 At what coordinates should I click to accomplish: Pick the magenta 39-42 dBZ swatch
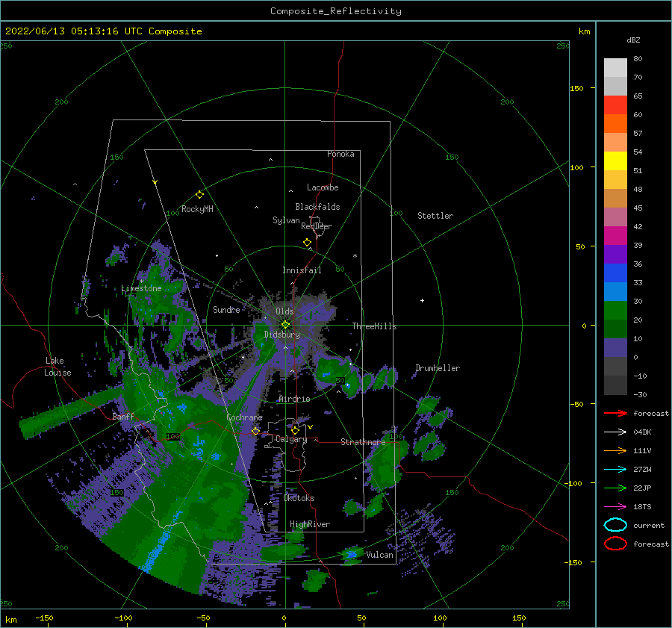point(615,236)
